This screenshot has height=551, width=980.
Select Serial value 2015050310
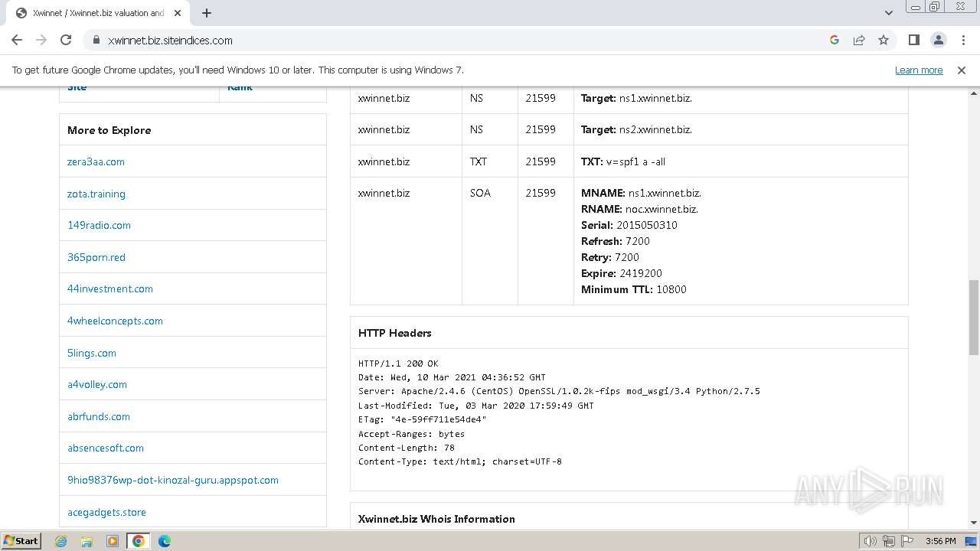point(647,225)
